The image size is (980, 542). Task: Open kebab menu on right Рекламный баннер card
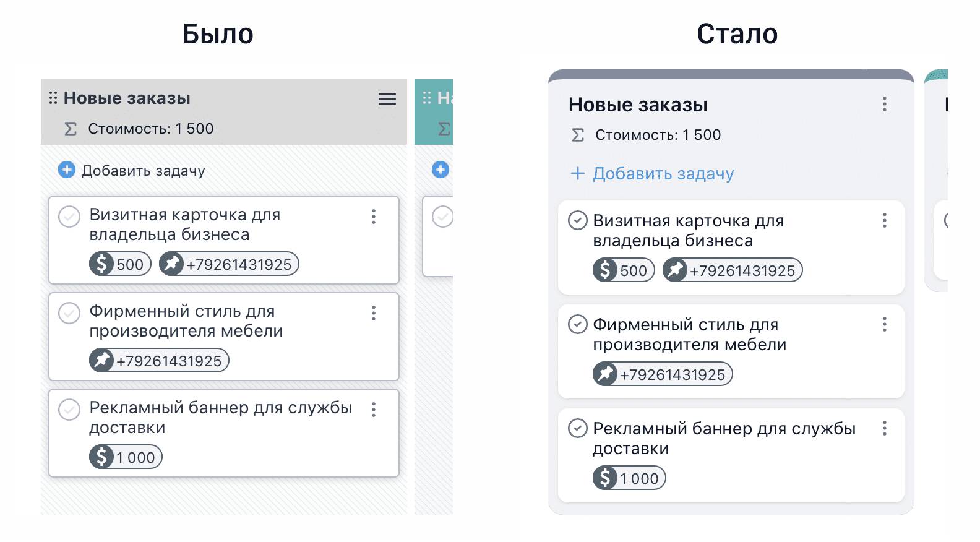coord(885,428)
